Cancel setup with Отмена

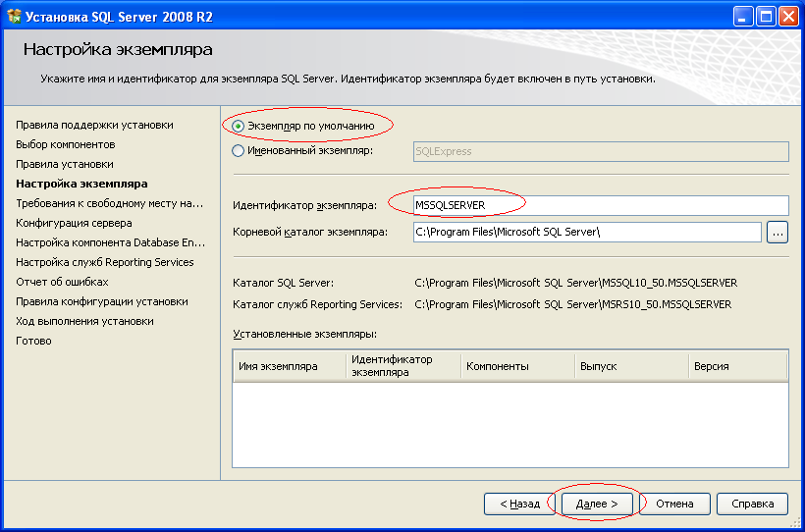pos(674,504)
